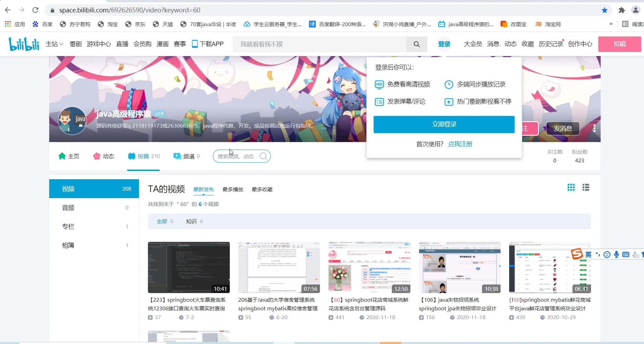Reload the page
The height and width of the screenshot is (344, 644).
tap(35, 10)
